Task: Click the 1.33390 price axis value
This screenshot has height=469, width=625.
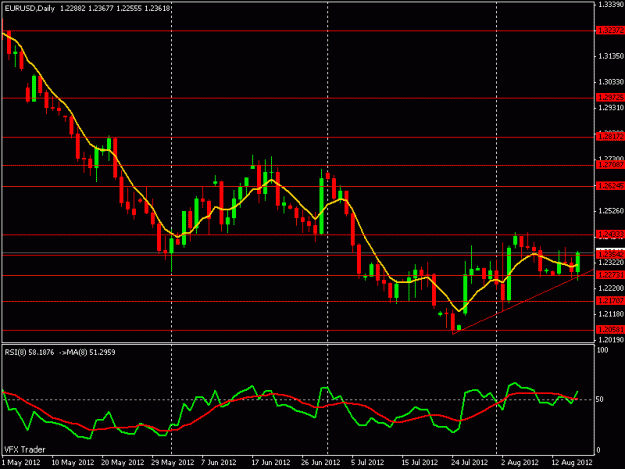Action: click(611, 4)
